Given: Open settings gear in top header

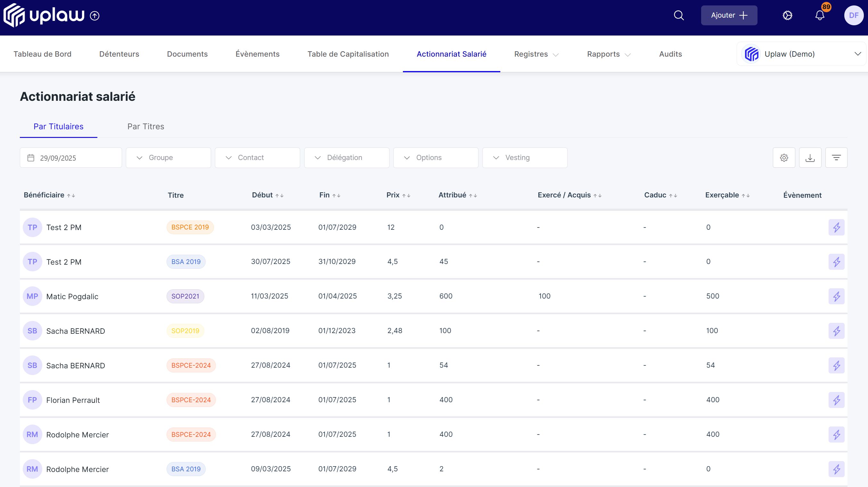Looking at the screenshot, I should click(x=787, y=15).
